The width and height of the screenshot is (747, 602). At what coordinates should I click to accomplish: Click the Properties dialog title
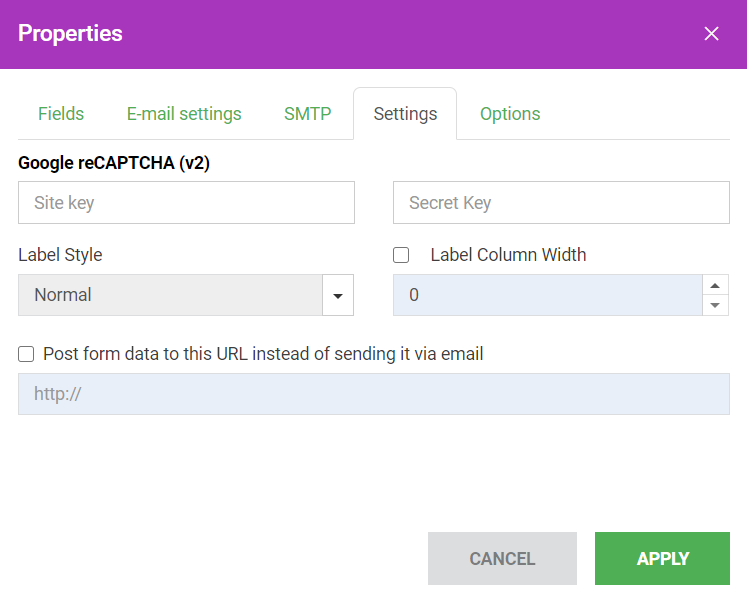click(x=70, y=33)
